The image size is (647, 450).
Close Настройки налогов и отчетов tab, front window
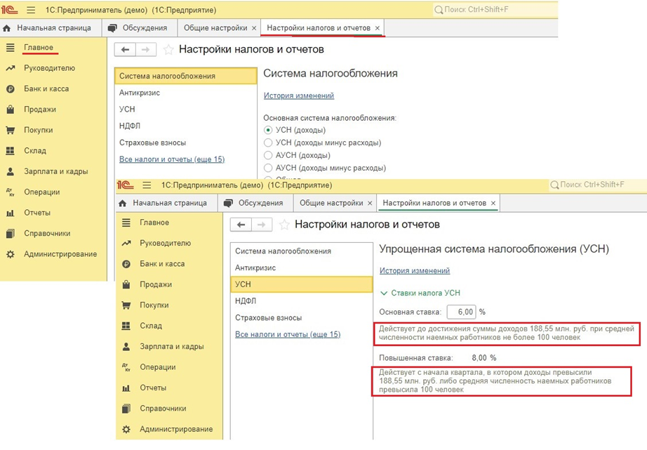tap(493, 203)
